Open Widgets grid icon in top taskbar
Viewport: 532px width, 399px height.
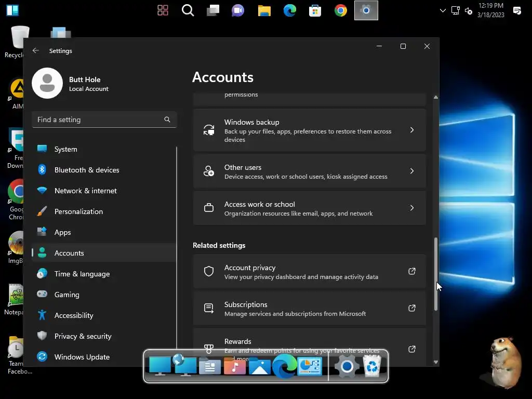tap(163, 10)
